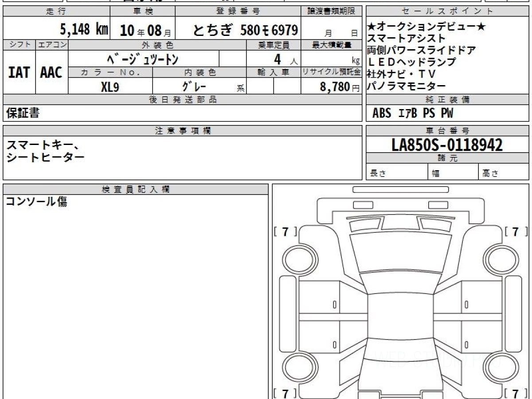Select the スマートキー note
The width and height of the screenshot is (532, 399).
tap(43, 145)
